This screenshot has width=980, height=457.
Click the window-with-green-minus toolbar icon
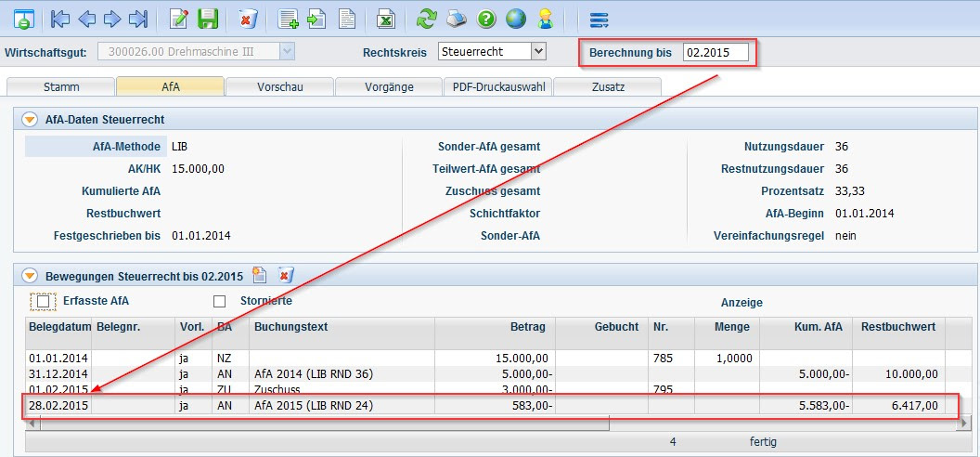tap(24, 20)
